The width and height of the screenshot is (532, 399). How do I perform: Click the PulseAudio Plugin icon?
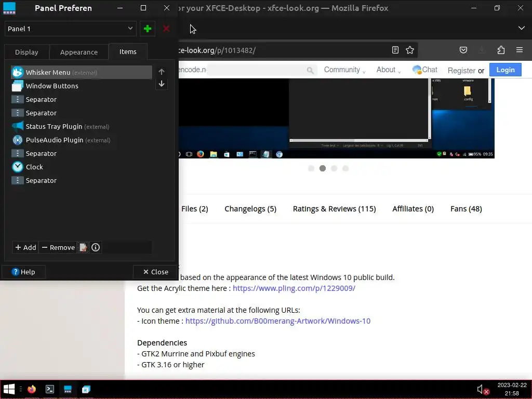(18, 140)
